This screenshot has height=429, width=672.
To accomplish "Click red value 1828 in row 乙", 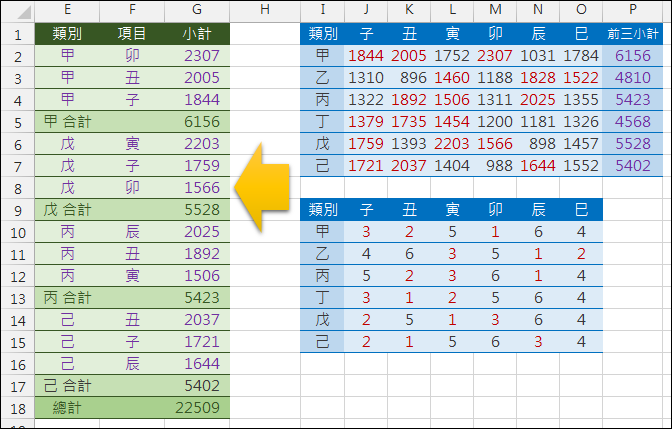I will 538,78.
